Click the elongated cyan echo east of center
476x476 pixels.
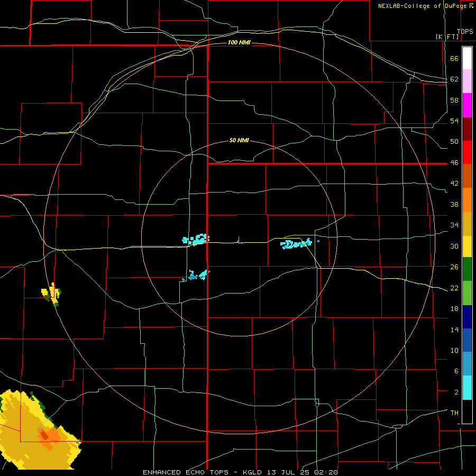click(x=296, y=244)
